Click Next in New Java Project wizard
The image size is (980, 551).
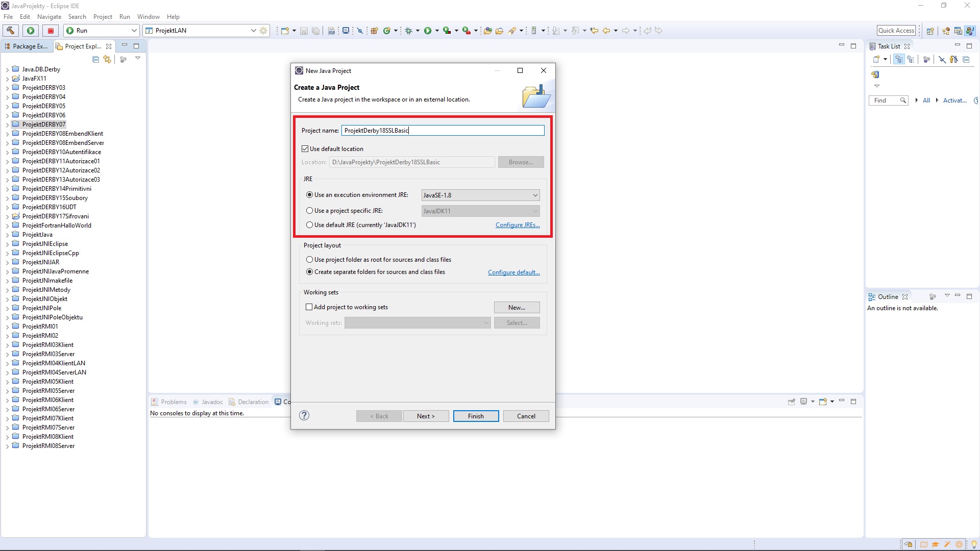tap(425, 415)
